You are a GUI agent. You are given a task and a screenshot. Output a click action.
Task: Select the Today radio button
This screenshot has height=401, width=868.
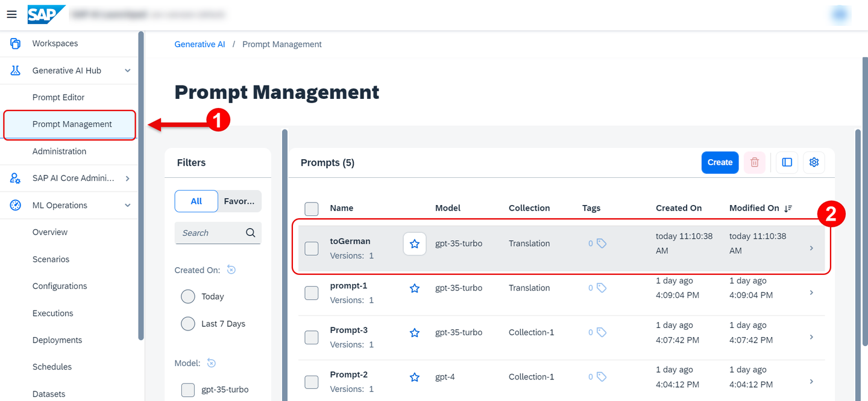pos(188,297)
